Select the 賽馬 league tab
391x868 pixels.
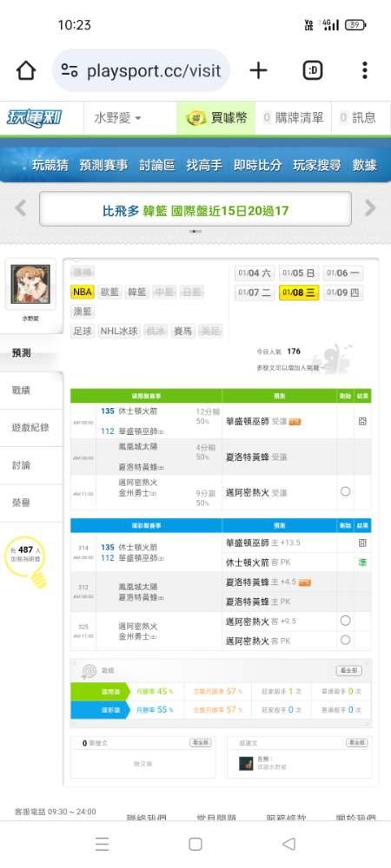[x=182, y=331]
